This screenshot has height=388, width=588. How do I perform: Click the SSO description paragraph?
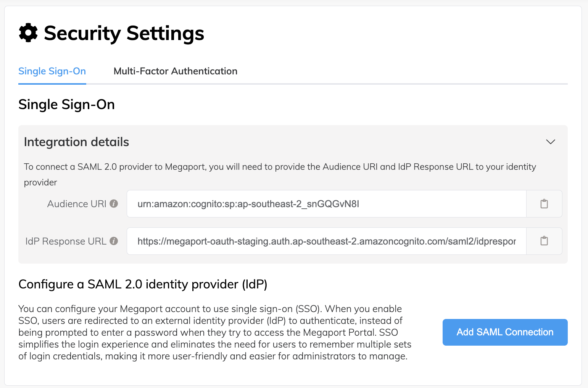tap(215, 332)
